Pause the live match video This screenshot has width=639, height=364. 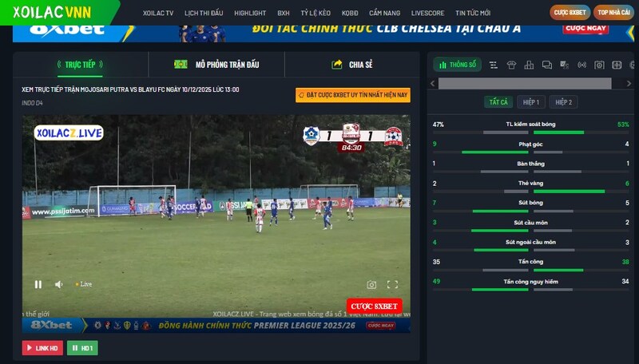38,284
